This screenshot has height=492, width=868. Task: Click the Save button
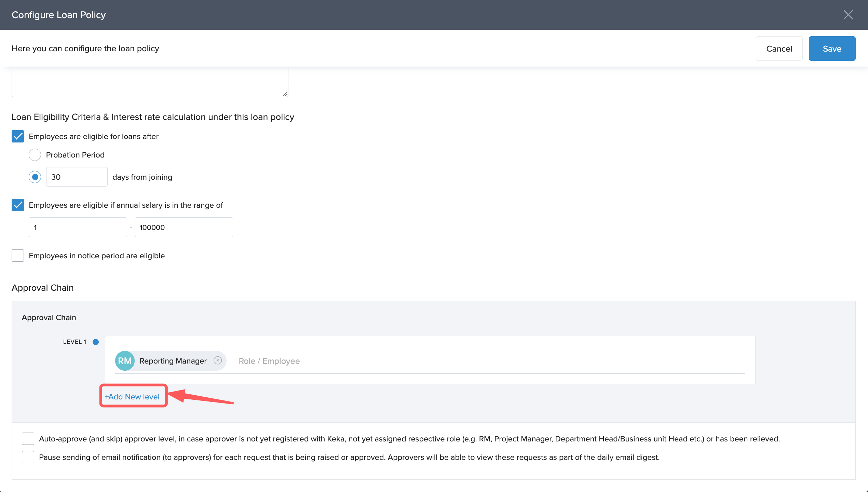pyautogui.click(x=832, y=49)
